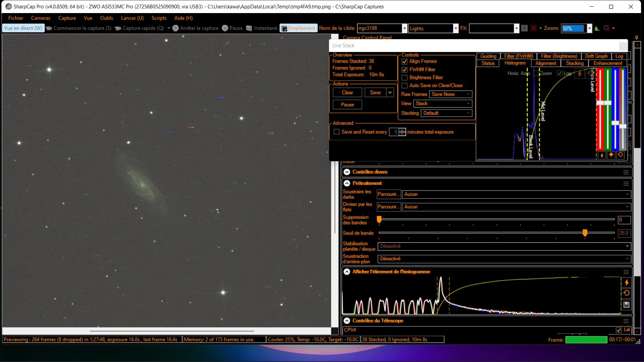The image size is (644, 362).
Task: Click Parcourir for Soustraire les darks
Action: pos(389,194)
